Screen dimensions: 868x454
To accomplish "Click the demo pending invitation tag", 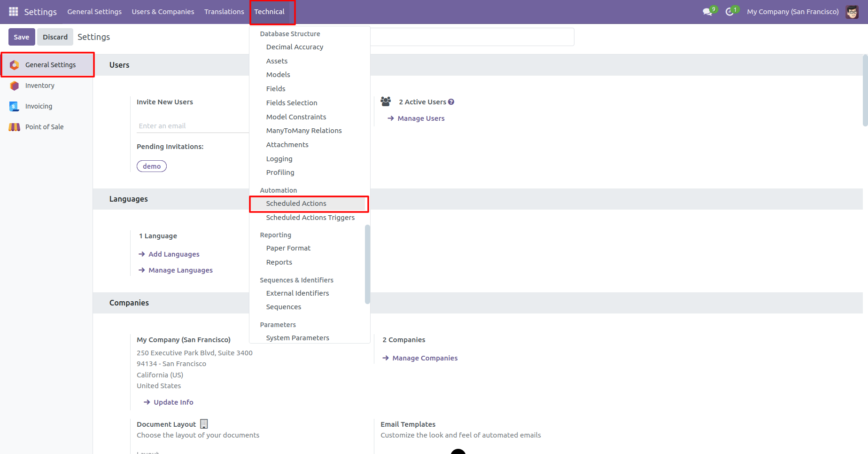I will 152,166.
